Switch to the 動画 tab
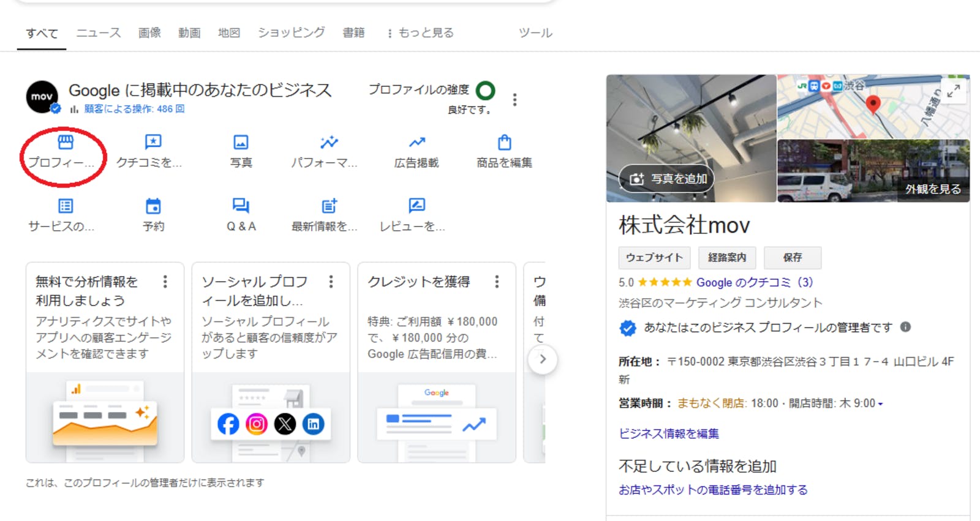 point(189,33)
